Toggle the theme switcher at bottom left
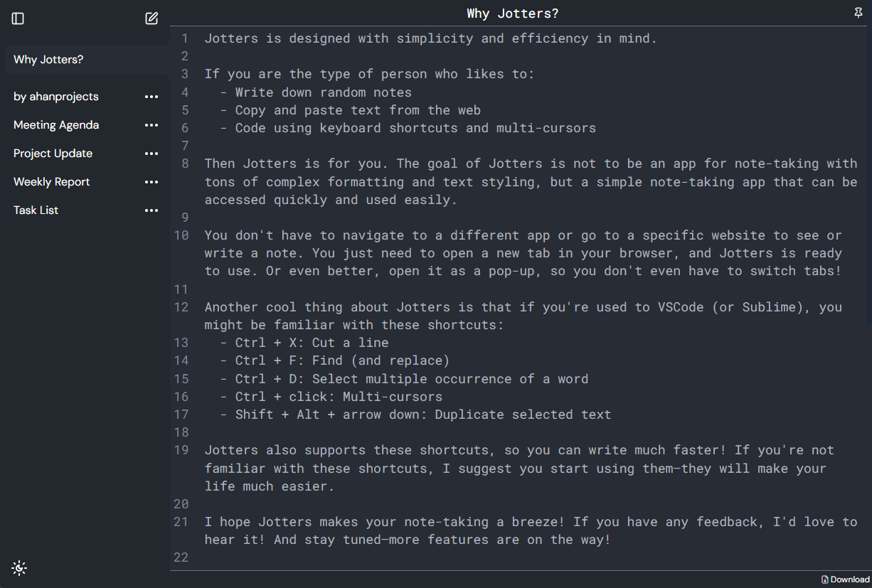Screen dimensions: 872x588 pos(18,567)
